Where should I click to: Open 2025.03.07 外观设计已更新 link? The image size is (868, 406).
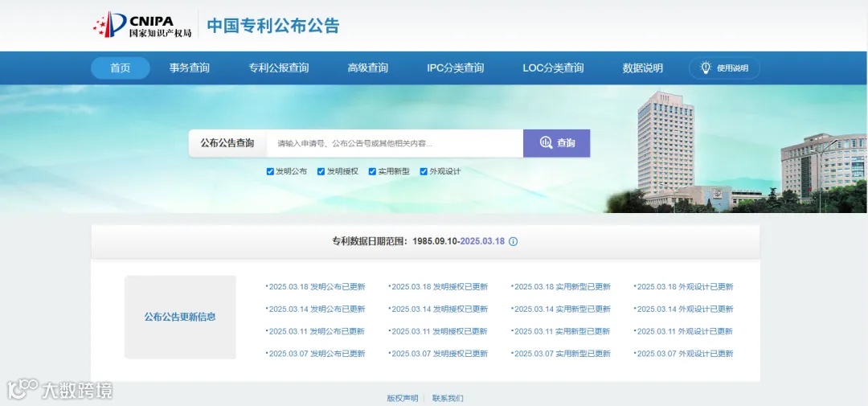coord(685,354)
